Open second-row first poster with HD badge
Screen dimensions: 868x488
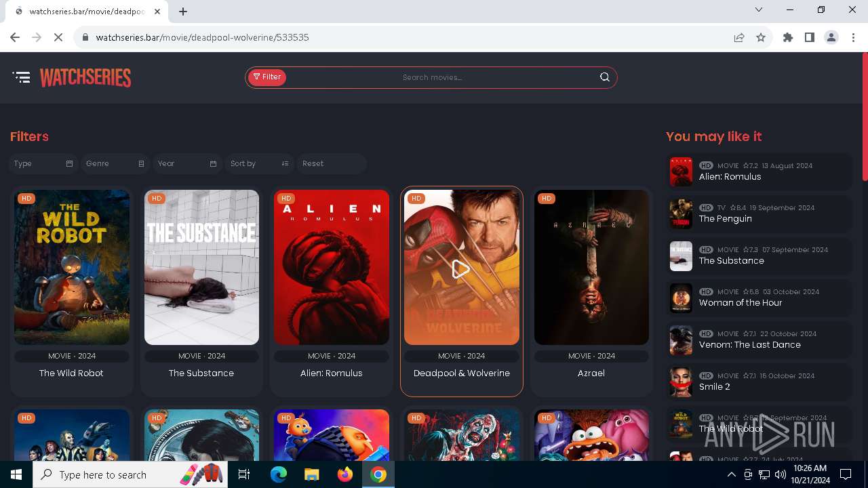72,435
